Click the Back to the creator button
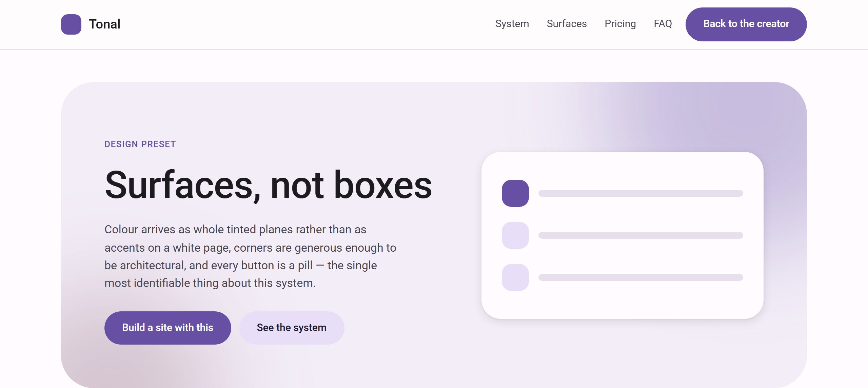Screen dimensions: 868x388 (x=746, y=24)
